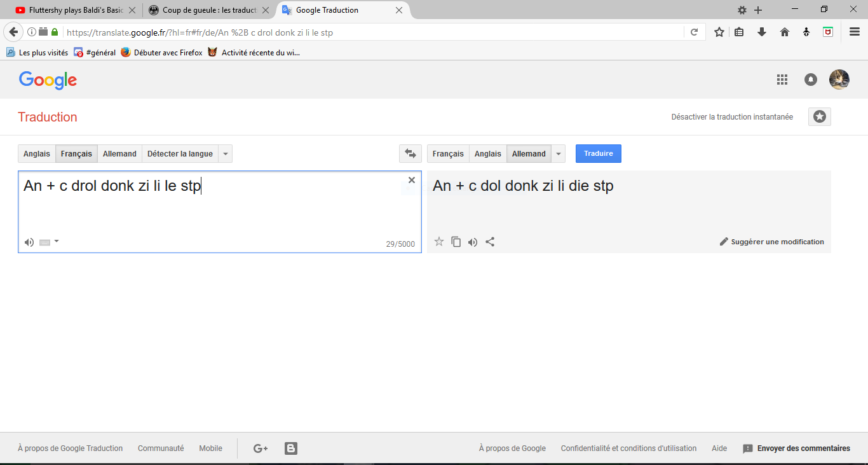Expand target language dropdown arrow

[558, 154]
